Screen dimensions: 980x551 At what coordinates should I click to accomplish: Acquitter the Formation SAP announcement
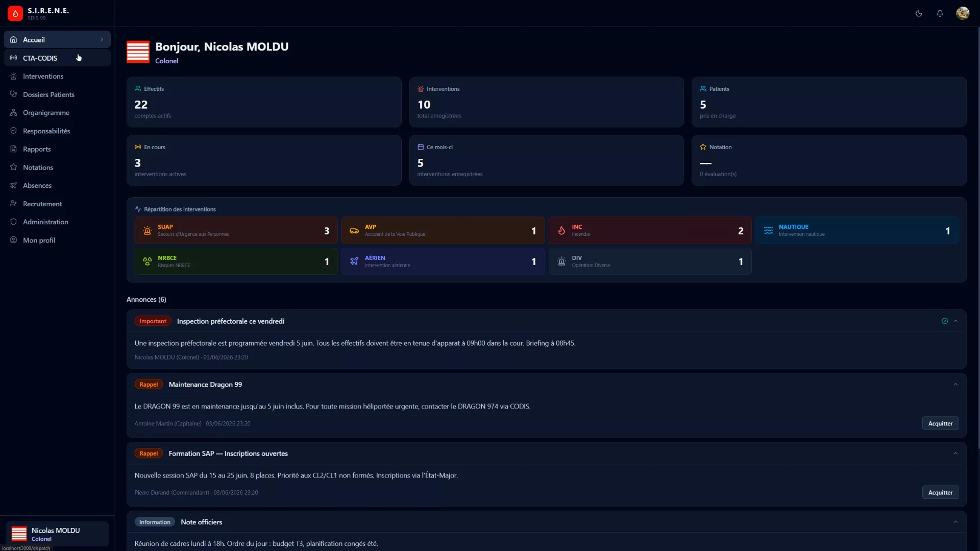click(x=940, y=492)
